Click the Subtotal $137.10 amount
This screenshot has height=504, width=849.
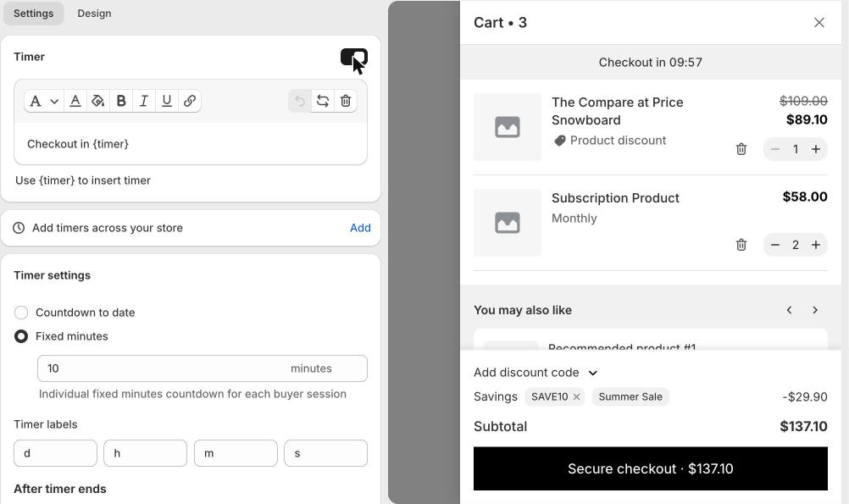[803, 427]
